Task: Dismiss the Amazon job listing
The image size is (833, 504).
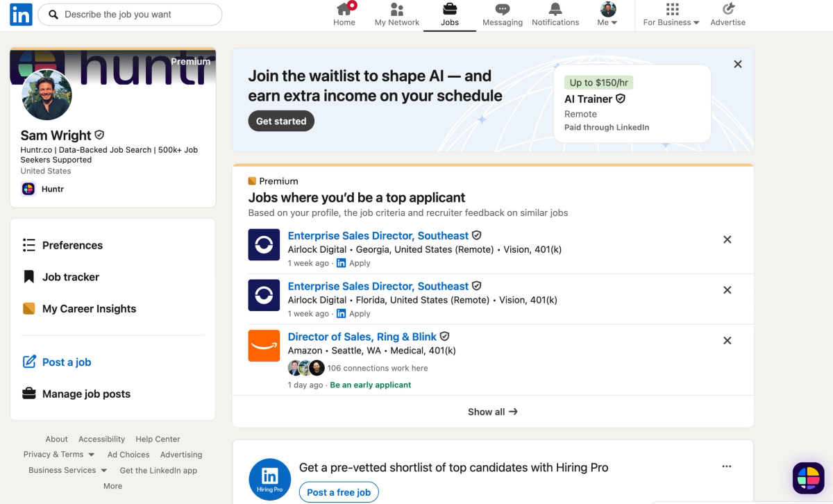Action: tap(727, 341)
